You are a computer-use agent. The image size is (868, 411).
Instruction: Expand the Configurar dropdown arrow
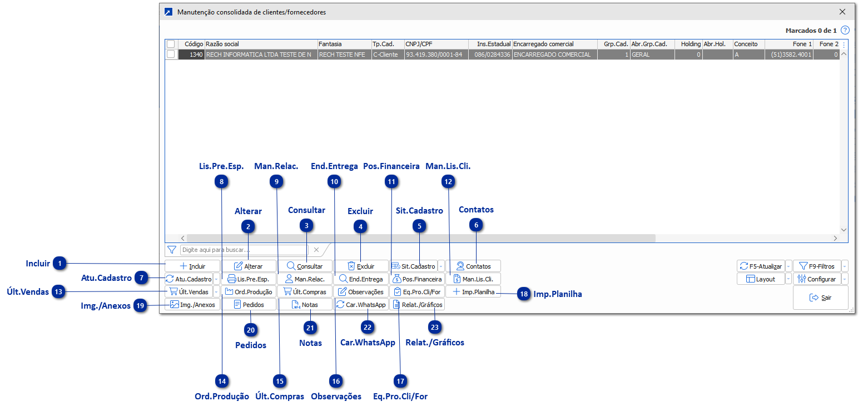pyautogui.click(x=845, y=279)
